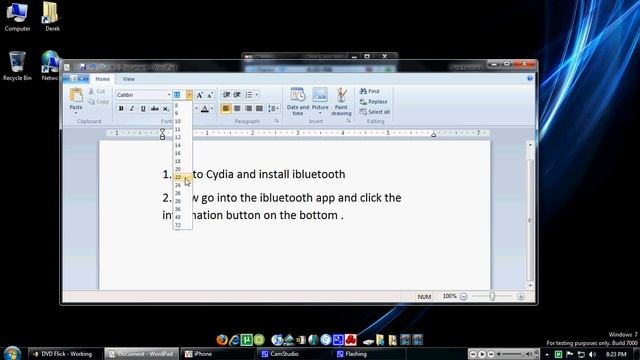Choose font size 22 from list

[182, 177]
